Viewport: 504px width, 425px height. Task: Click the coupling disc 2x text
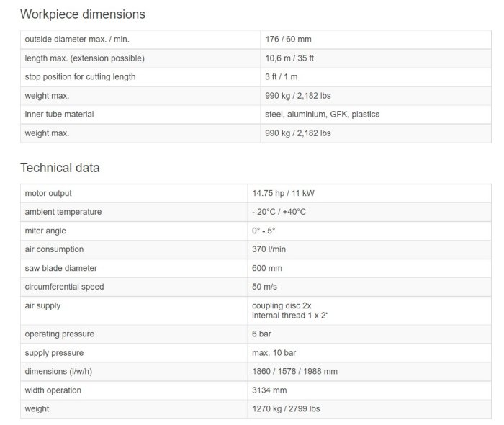pyautogui.click(x=282, y=306)
